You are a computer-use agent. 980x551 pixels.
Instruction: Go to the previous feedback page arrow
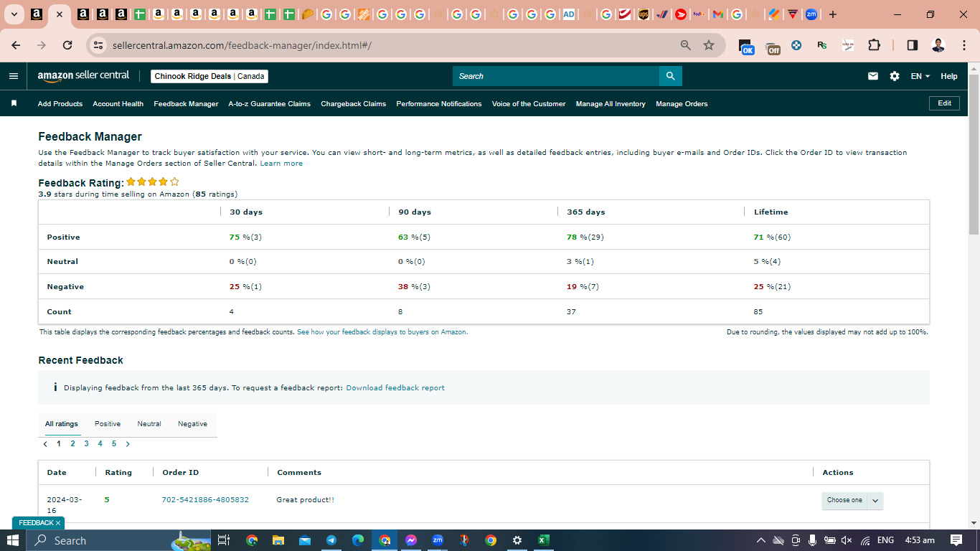(x=45, y=444)
